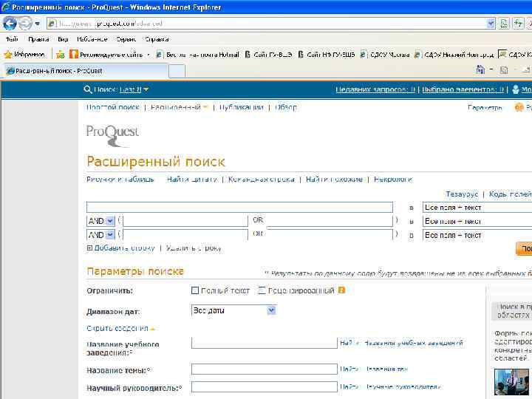
Task: Open Командная строка search
Action: [x=262, y=179]
